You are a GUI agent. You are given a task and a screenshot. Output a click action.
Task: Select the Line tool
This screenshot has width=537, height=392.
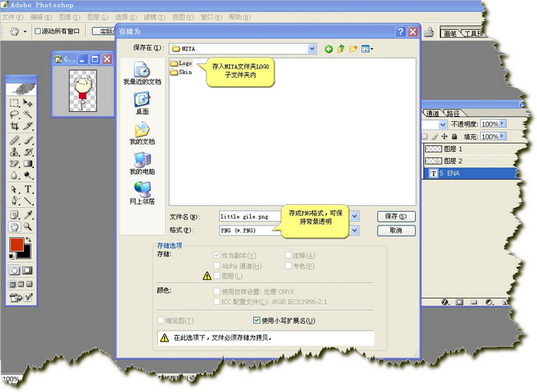(x=28, y=201)
